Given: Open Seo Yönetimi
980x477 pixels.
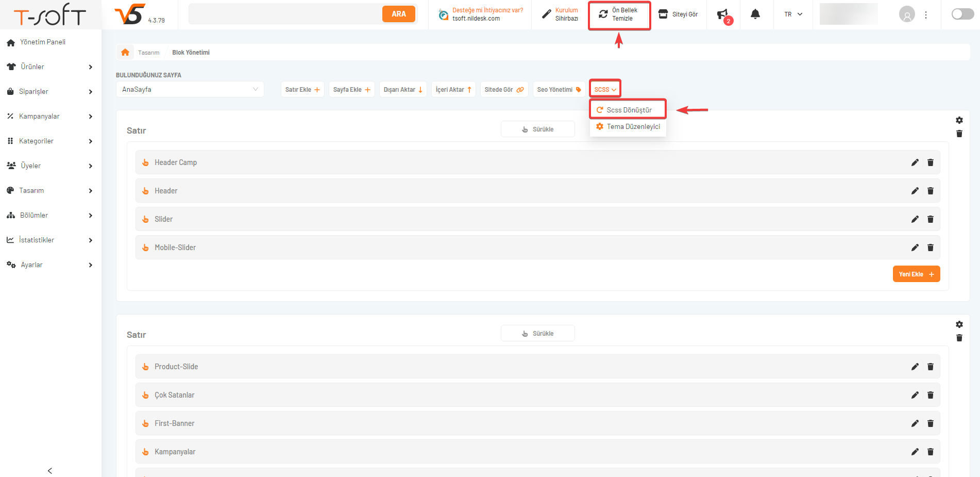Looking at the screenshot, I should click(x=559, y=89).
